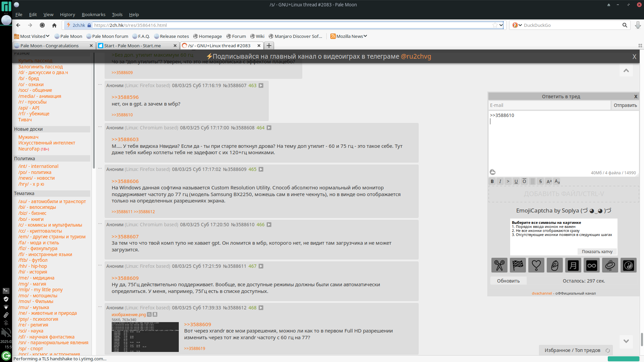Open the /int/ - international board link
Screen dimensions: 644x362
tap(38, 166)
